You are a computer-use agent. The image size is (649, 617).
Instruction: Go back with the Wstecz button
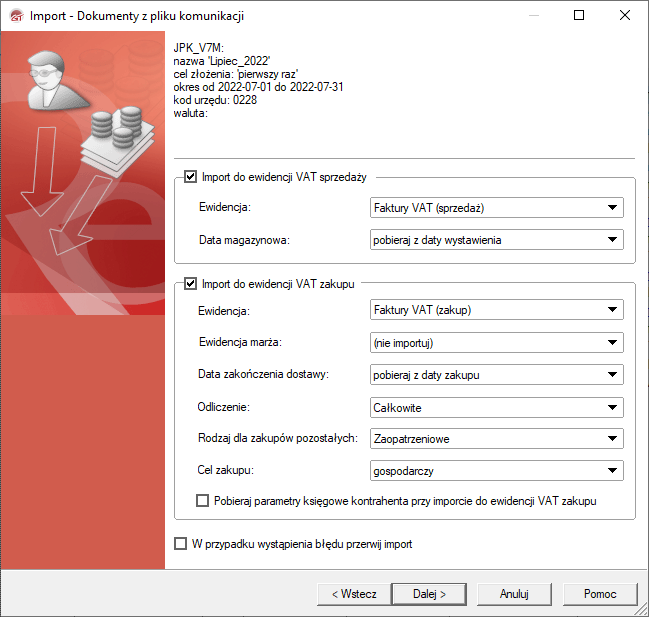[354, 594]
